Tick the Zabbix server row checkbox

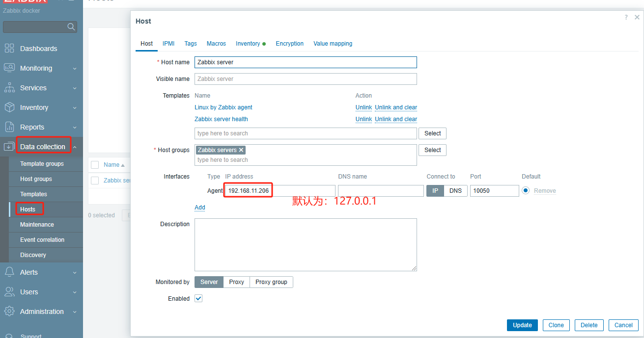point(95,180)
